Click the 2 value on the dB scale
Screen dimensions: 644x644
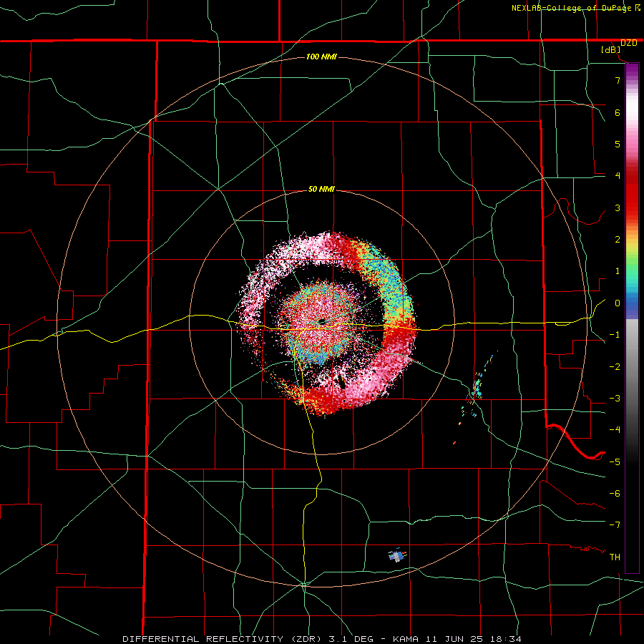(x=618, y=239)
